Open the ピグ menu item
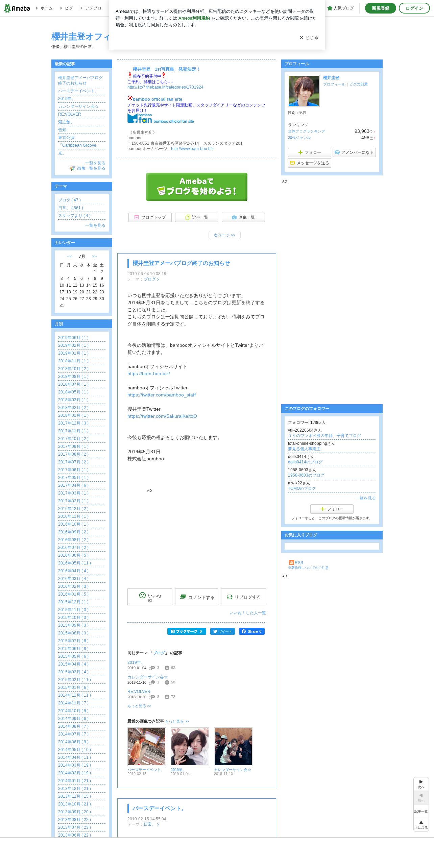The width and height of the screenshot is (434, 868). coord(69,8)
